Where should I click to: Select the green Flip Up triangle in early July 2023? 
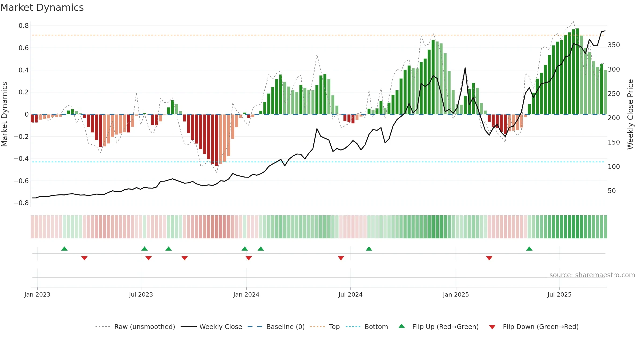145,249
